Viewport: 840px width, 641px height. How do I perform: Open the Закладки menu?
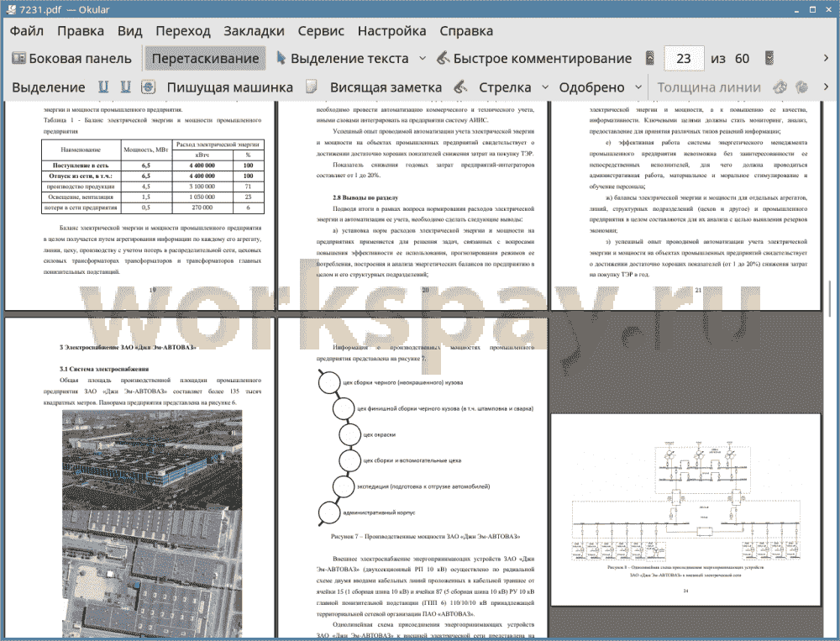click(x=254, y=31)
